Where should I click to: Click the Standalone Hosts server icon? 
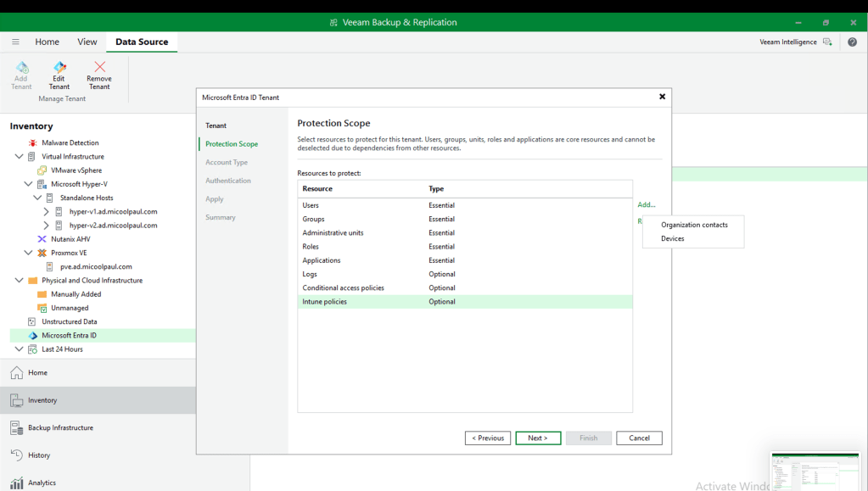coord(50,198)
